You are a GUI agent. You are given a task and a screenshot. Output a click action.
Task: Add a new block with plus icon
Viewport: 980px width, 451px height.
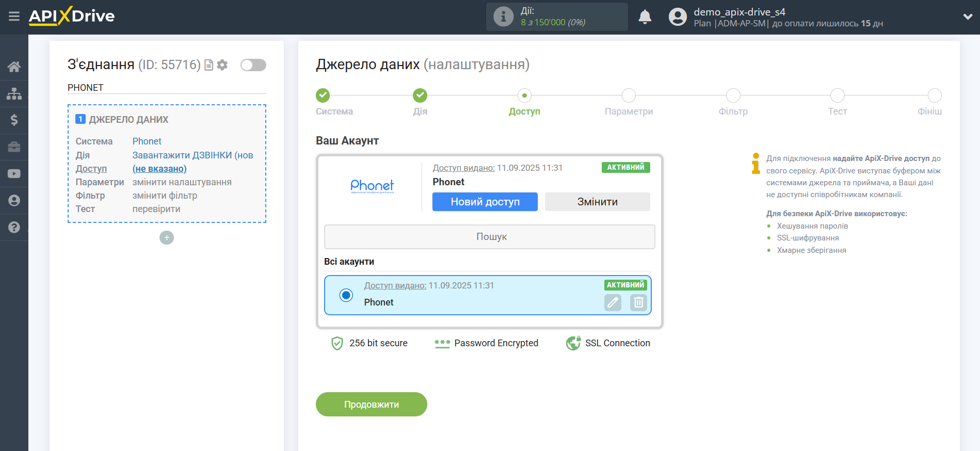pos(167,237)
